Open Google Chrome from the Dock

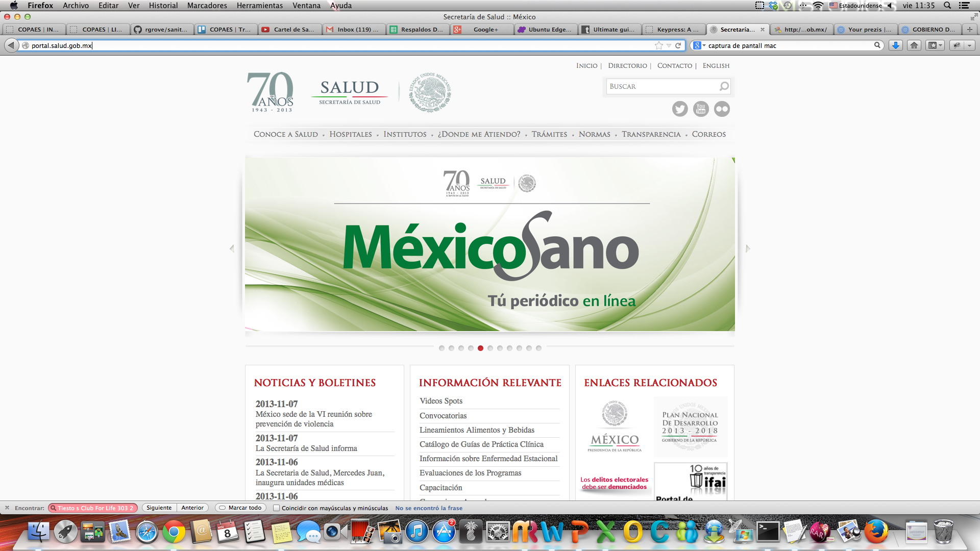tap(174, 532)
